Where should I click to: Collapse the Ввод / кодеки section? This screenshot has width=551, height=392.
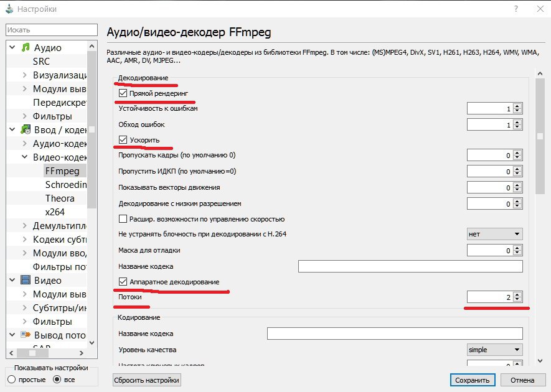(12, 129)
